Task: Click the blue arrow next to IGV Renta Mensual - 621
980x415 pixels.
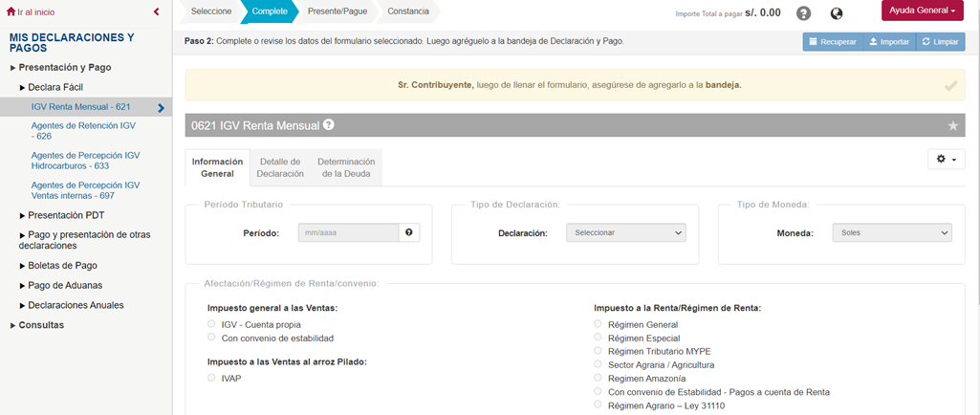Action: (162, 107)
